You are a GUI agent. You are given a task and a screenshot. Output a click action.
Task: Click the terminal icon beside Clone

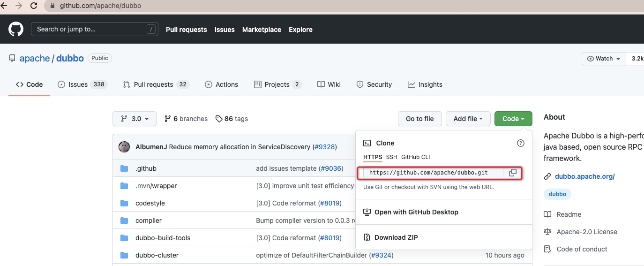click(367, 143)
